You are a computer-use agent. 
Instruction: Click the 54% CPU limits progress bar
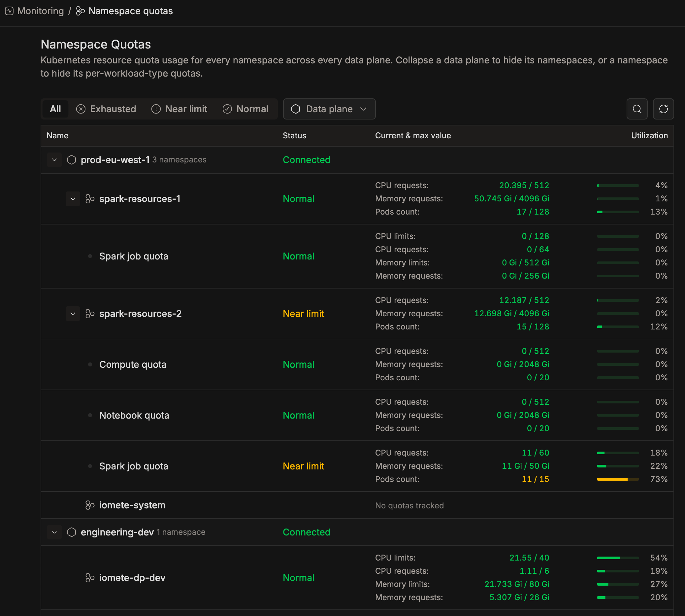(x=618, y=558)
